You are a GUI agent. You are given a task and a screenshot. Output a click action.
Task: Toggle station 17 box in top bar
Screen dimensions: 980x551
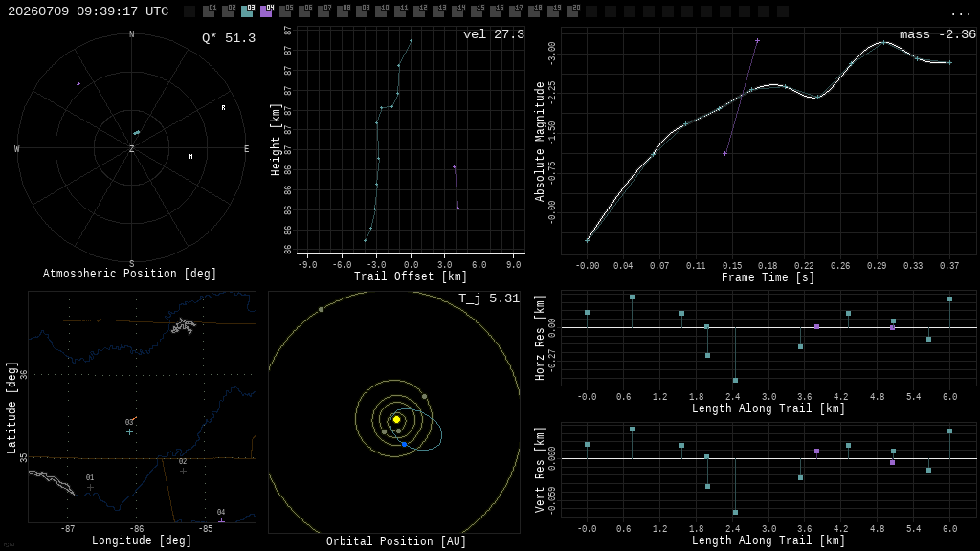pos(515,11)
